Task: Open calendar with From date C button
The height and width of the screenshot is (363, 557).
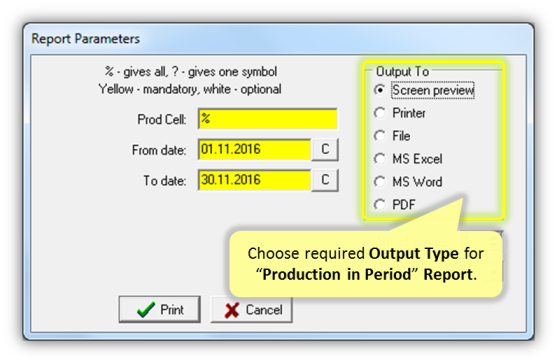Action: pos(325,150)
